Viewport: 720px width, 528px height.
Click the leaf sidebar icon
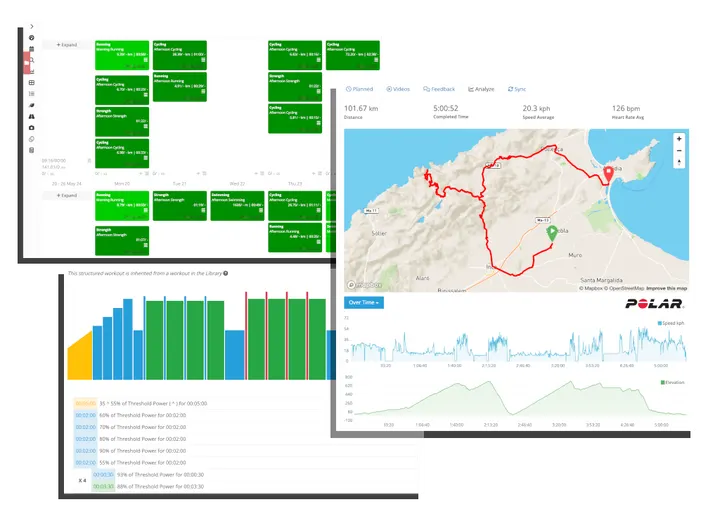click(x=32, y=105)
